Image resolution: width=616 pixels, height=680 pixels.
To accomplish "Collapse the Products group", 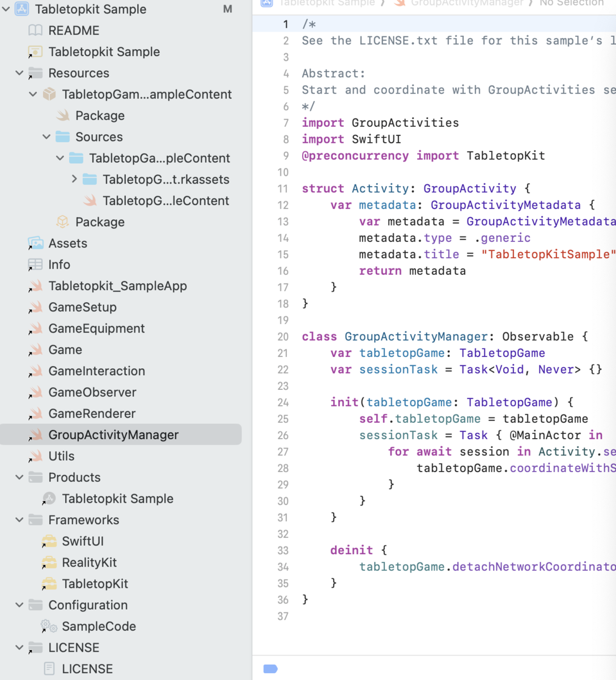I will point(19,477).
